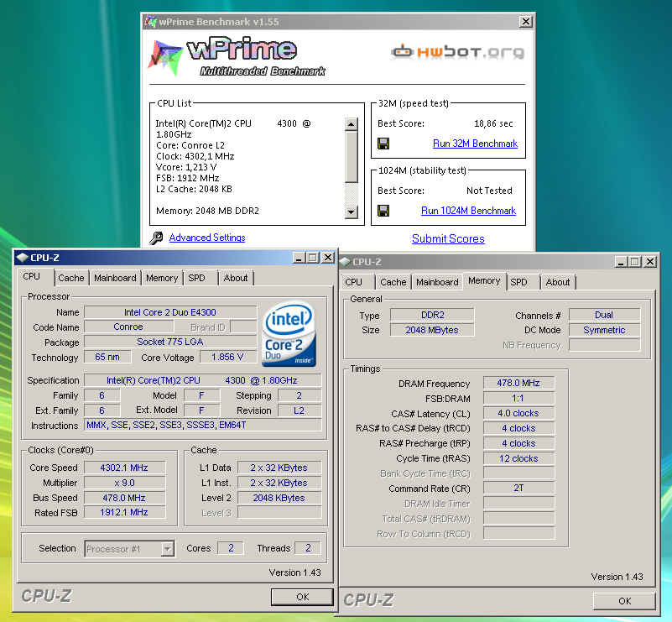
Task: Click Channels value Dual
Action: pyautogui.click(x=604, y=315)
